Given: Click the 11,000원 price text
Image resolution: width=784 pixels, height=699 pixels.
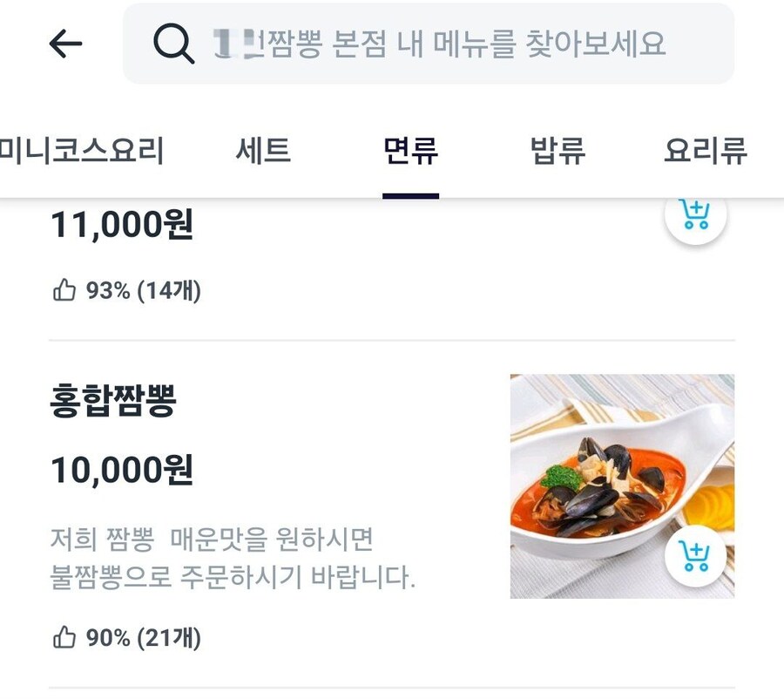Looking at the screenshot, I should [122, 225].
